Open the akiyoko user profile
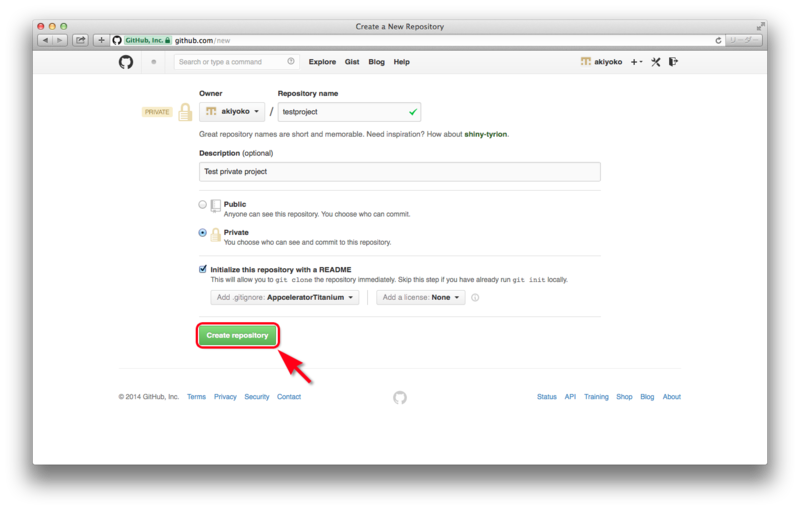The height and width of the screenshot is (510, 800). (602, 62)
